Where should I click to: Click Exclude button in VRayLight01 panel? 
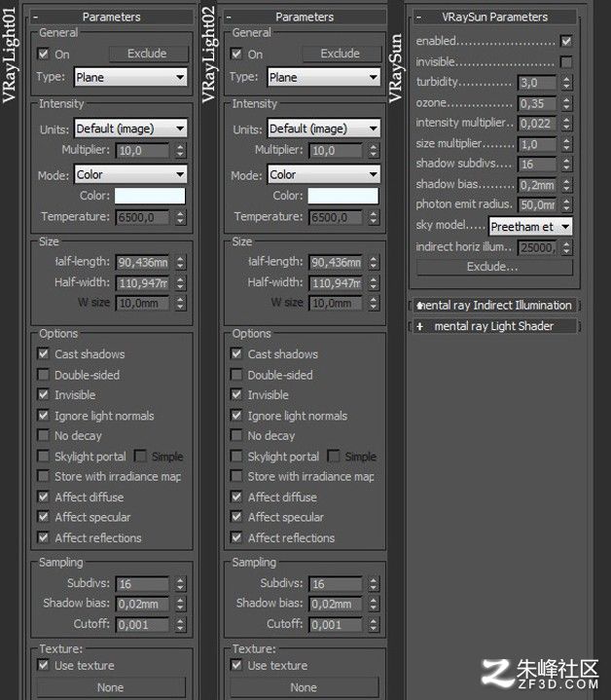coord(148,54)
